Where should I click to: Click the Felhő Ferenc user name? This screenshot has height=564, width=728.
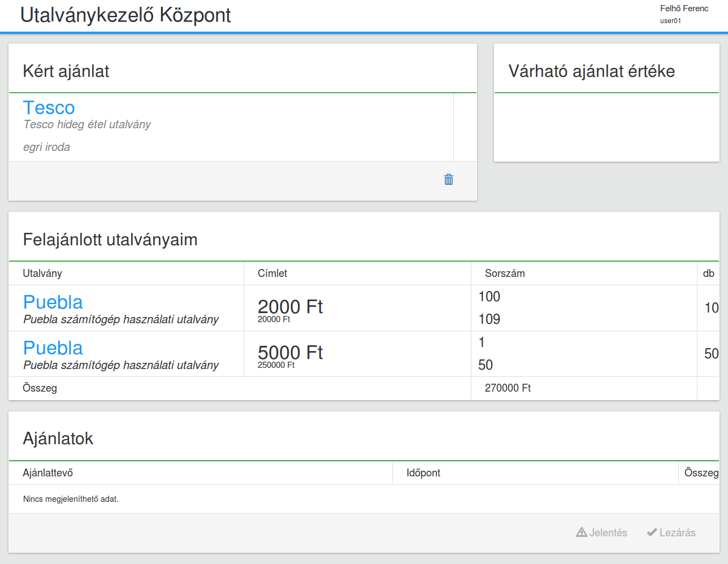click(x=684, y=8)
